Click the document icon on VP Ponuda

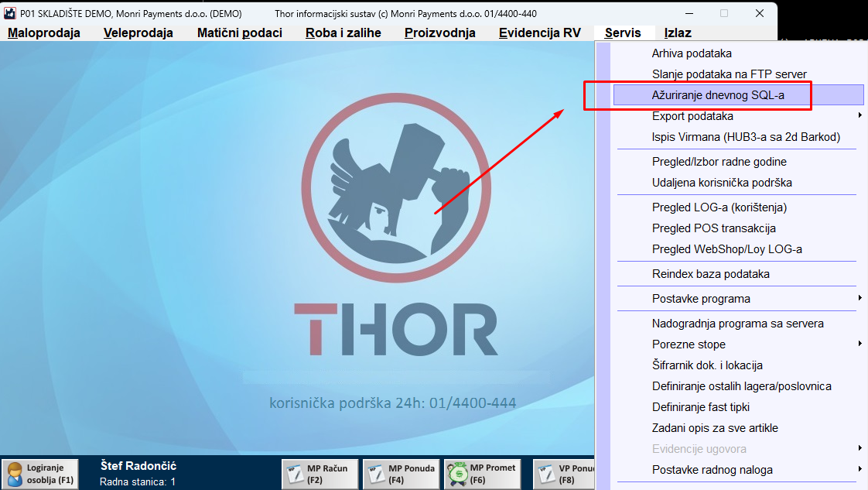point(546,475)
